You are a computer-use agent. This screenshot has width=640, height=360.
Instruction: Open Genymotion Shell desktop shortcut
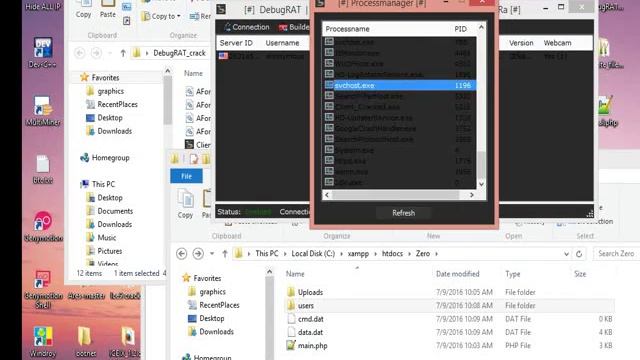coord(43,289)
